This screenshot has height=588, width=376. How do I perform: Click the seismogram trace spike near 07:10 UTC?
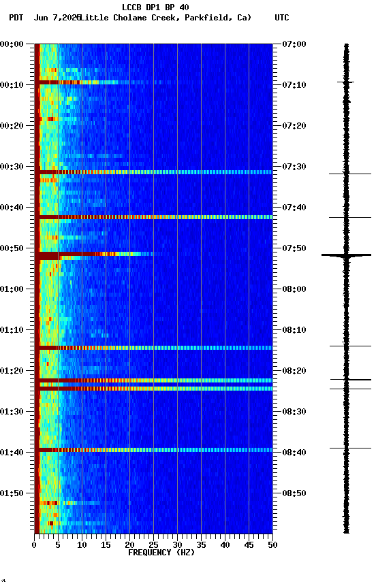pyautogui.click(x=345, y=82)
